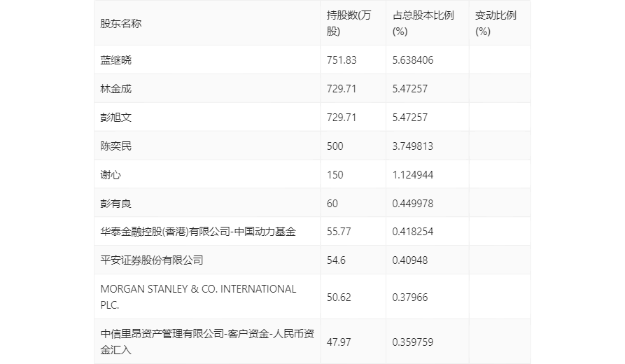The height and width of the screenshot is (364, 625).
Task: Click the holding value 55.77
Action: pos(339,232)
